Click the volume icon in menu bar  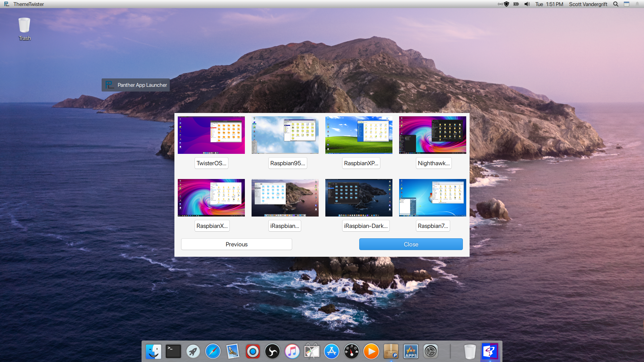point(527,4)
